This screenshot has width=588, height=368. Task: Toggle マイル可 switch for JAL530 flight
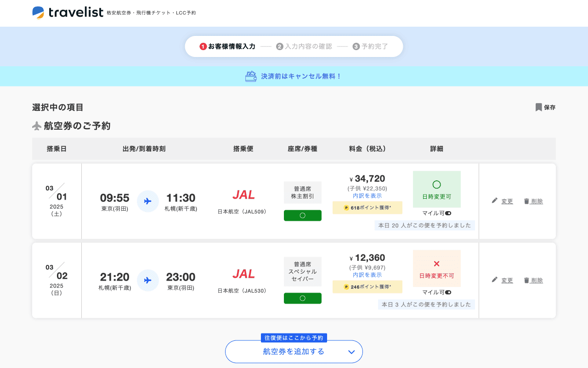coord(448,292)
